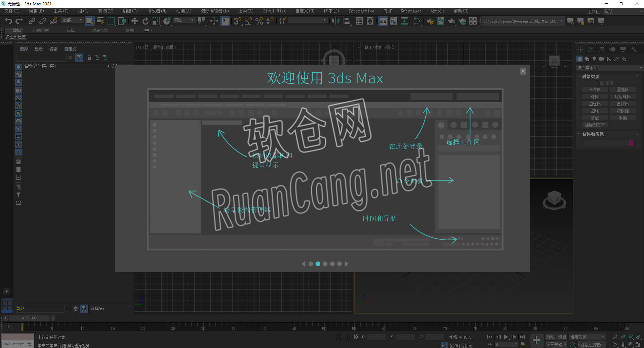Toggle Percent Snap
Viewport: 644px width, 348px height.
pos(259,21)
